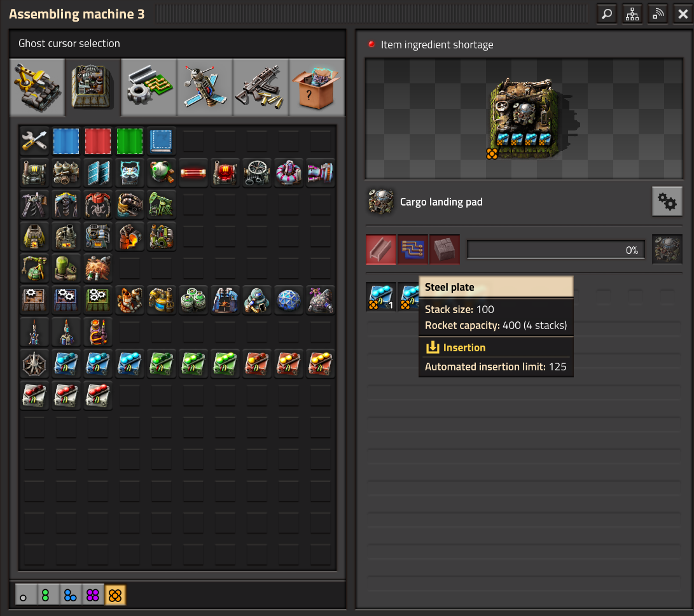Image resolution: width=694 pixels, height=616 pixels.
Task: Select the blue dome lab item
Action: [289, 300]
